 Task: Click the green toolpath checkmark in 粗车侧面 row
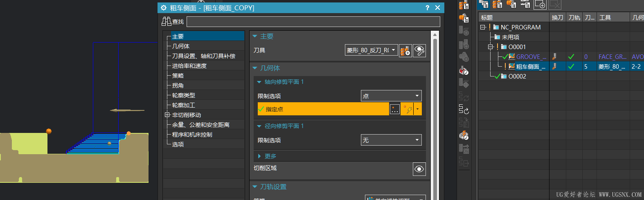pyautogui.click(x=571, y=66)
